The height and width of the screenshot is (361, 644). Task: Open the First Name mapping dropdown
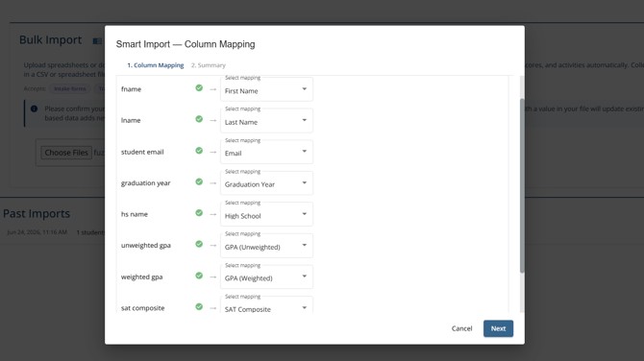point(266,89)
